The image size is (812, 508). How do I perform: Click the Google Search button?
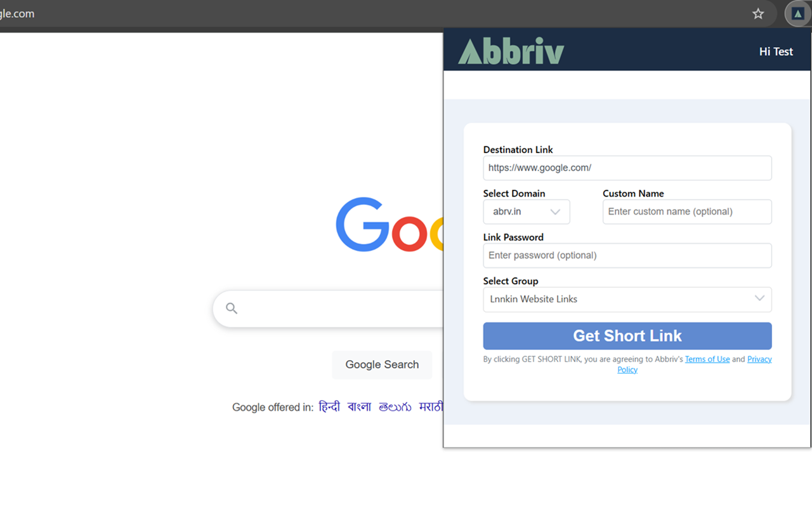[381, 364]
